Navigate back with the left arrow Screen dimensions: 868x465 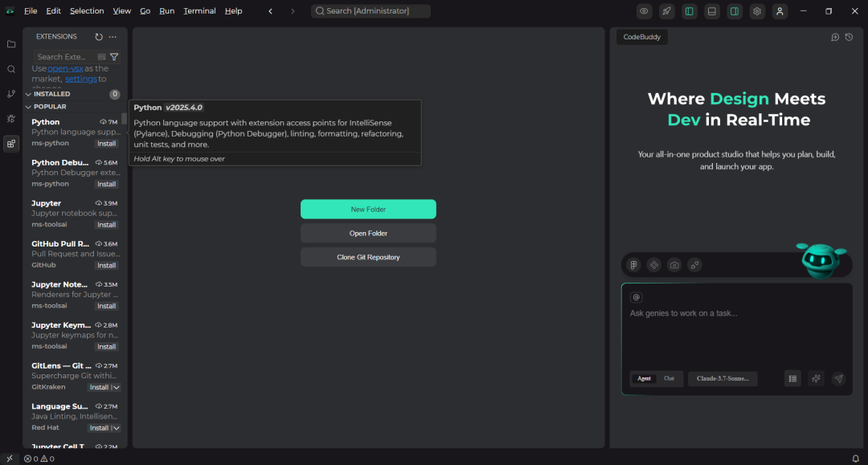click(x=271, y=11)
